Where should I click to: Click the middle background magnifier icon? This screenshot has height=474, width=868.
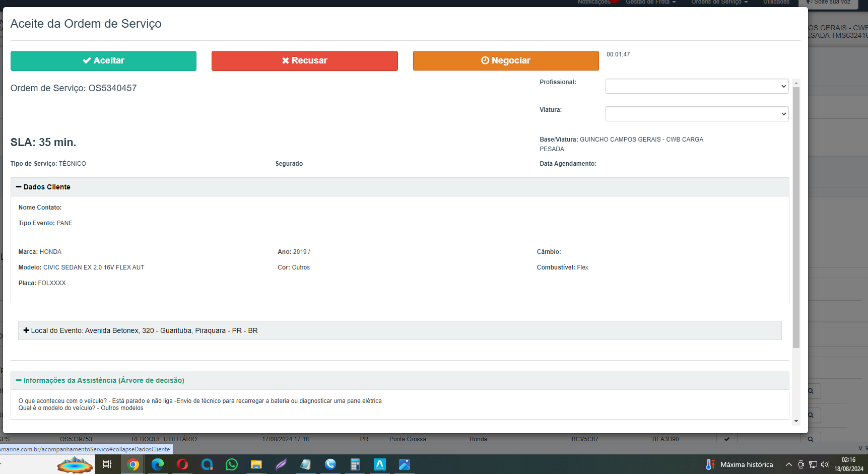(x=811, y=415)
